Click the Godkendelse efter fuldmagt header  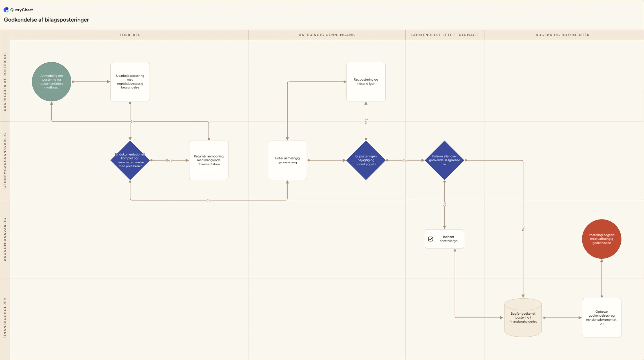tap(445, 35)
